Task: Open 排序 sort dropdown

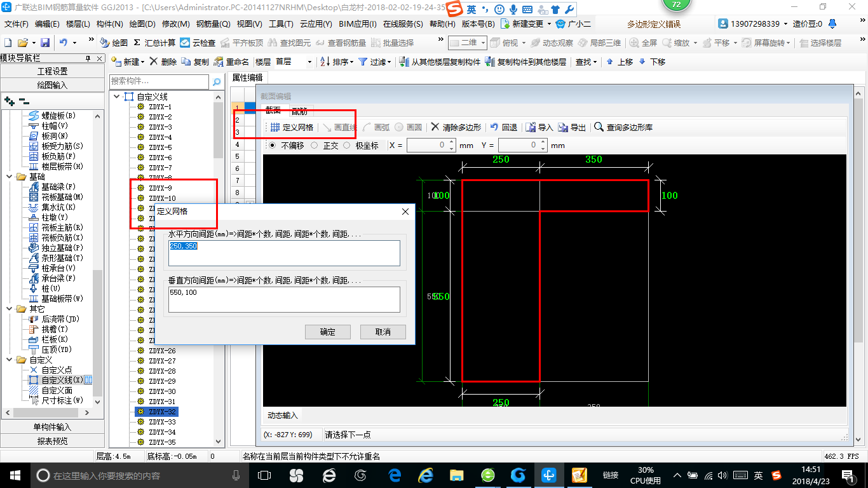Action: (337, 62)
